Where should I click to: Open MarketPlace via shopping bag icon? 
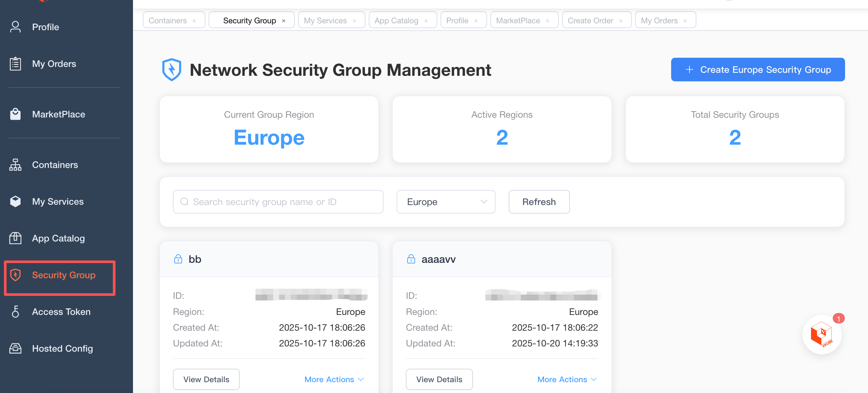[15, 114]
